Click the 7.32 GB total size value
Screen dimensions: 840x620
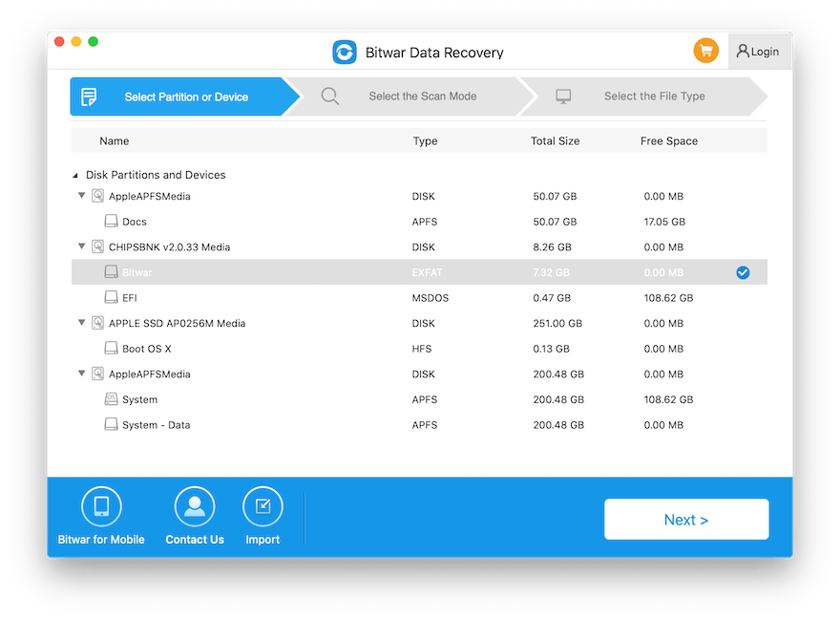point(552,272)
